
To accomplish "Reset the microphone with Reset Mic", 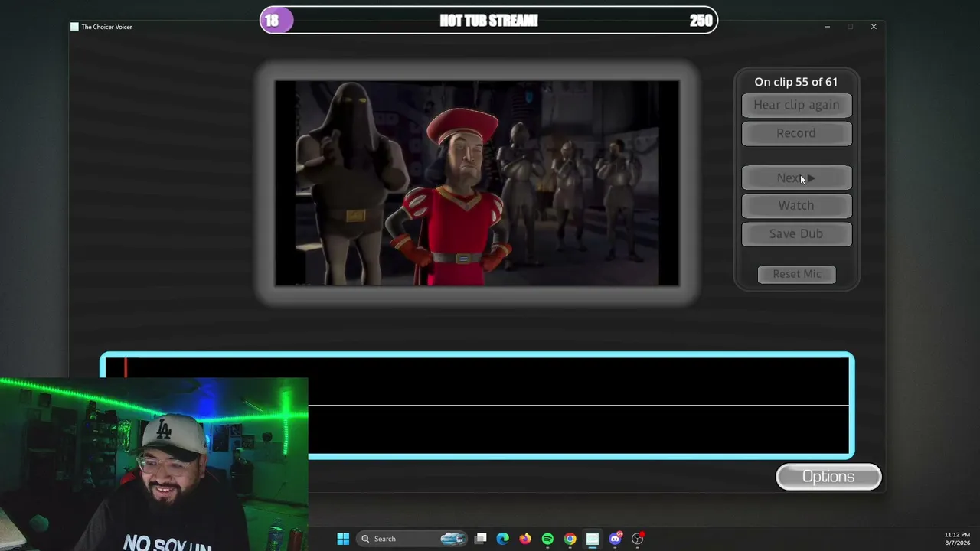I will click(x=796, y=274).
